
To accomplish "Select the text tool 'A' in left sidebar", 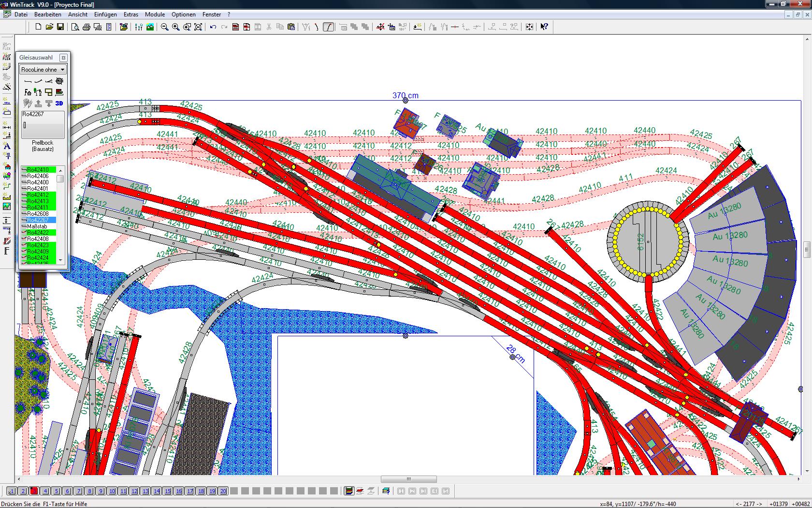I will coord(7,146).
